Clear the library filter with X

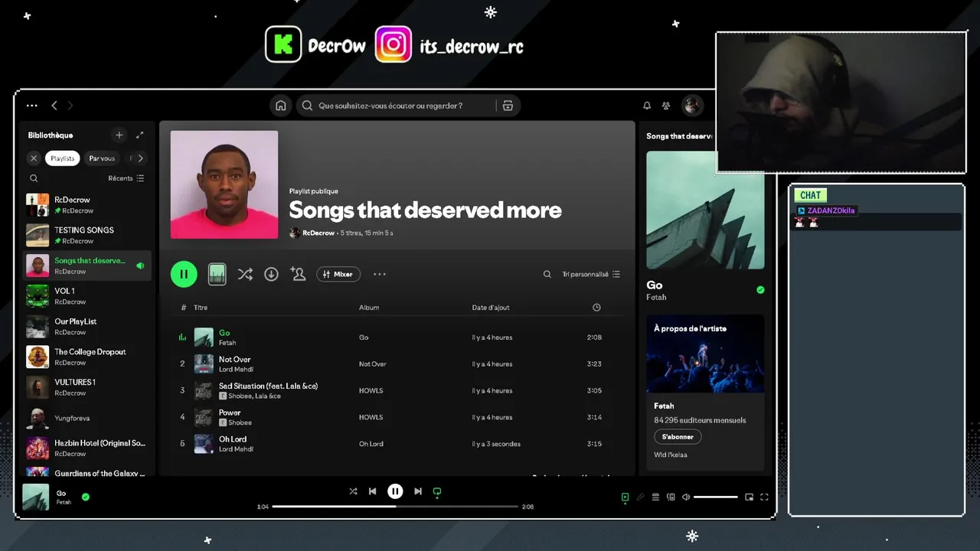(x=34, y=158)
